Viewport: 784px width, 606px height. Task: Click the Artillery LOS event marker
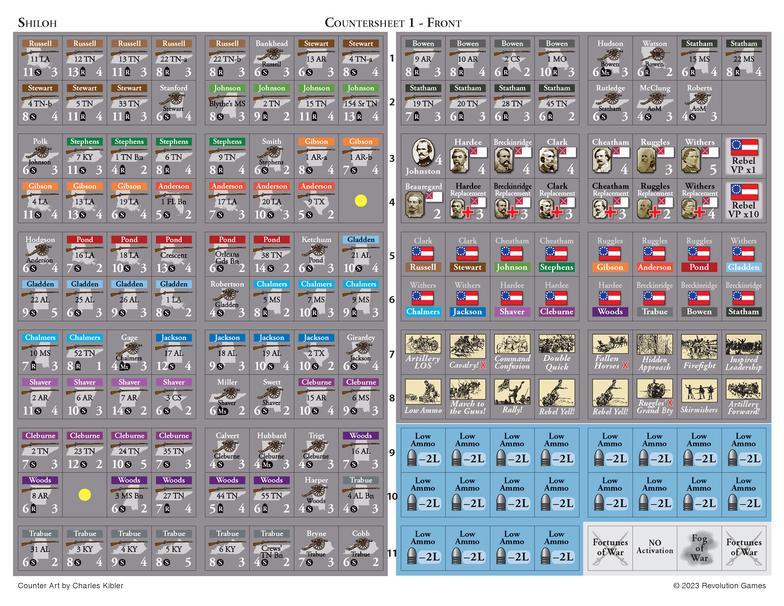423,352
